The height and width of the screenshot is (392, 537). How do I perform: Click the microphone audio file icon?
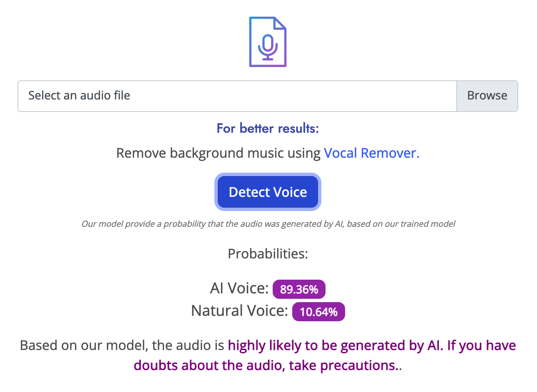click(x=268, y=42)
